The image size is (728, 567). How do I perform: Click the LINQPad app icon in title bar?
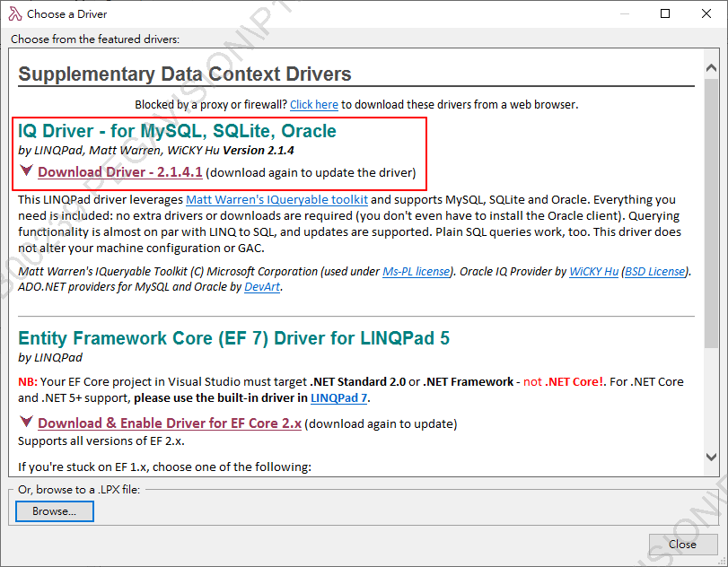(15, 14)
